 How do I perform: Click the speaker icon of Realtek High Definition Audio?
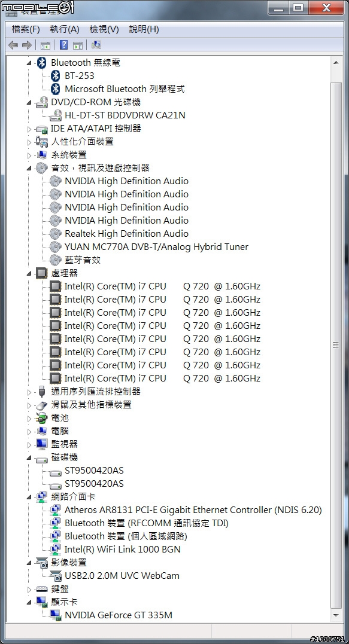coord(56,233)
